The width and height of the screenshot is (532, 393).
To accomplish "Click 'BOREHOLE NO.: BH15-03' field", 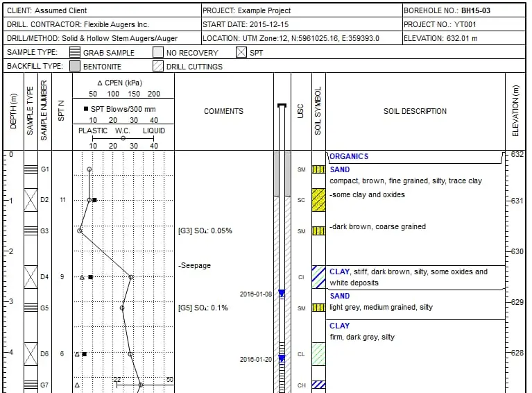I will point(464,10).
